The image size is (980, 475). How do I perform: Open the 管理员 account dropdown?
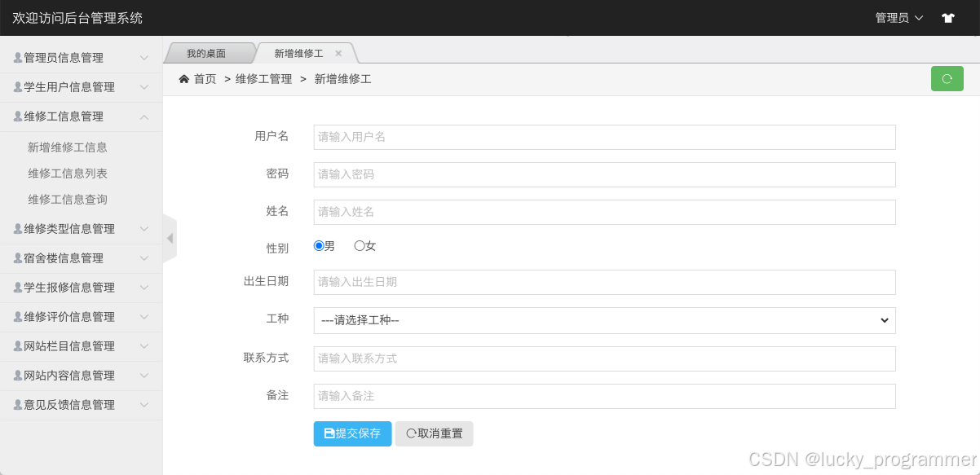pyautogui.click(x=898, y=18)
